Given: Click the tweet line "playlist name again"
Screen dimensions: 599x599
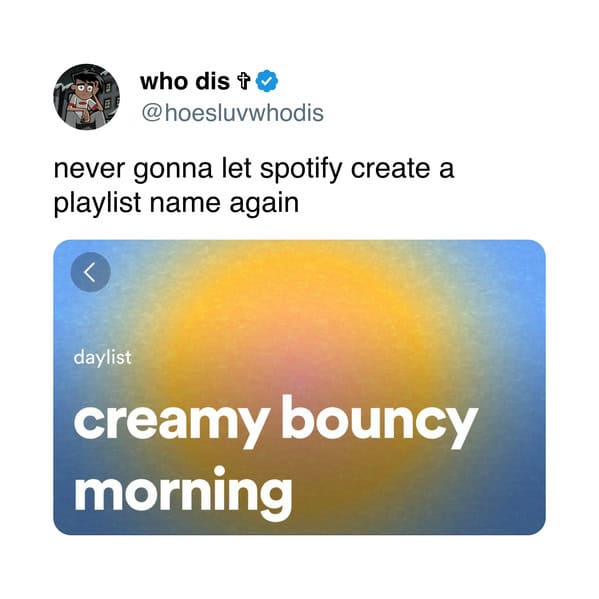Looking at the screenshot, I should pyautogui.click(x=176, y=204).
